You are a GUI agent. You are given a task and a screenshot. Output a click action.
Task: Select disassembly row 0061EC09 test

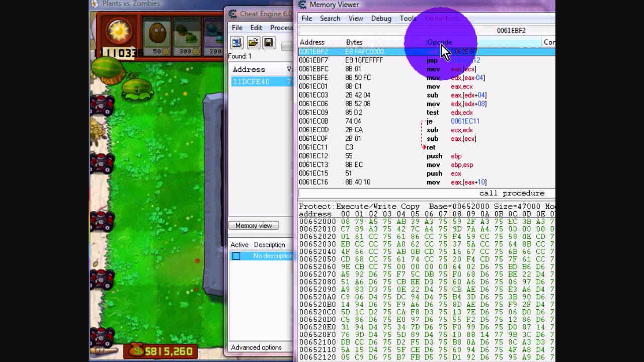point(427,113)
